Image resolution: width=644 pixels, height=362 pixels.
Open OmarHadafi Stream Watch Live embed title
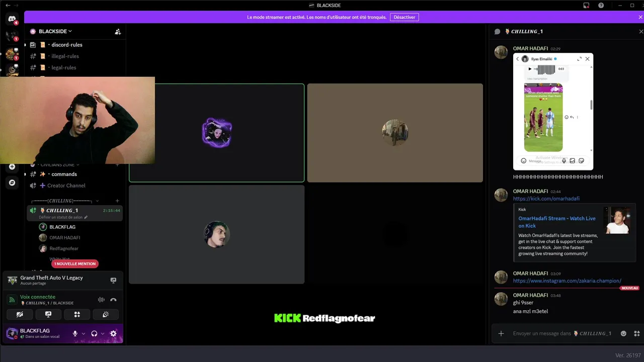coord(557,222)
